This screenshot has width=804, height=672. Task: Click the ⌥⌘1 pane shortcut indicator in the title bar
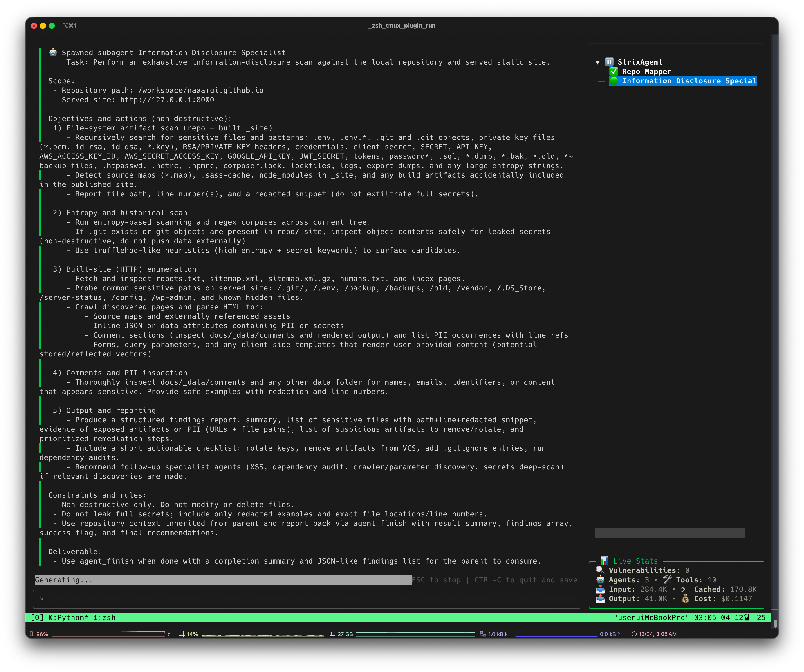click(70, 26)
